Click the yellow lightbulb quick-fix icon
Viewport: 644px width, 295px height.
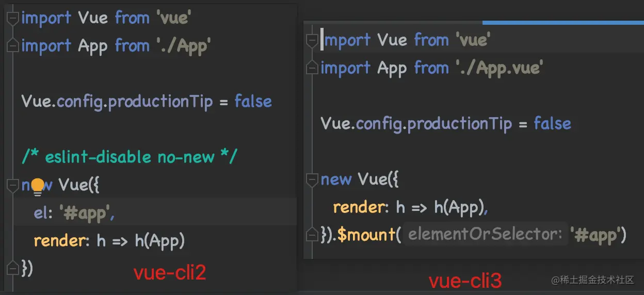coord(38,186)
